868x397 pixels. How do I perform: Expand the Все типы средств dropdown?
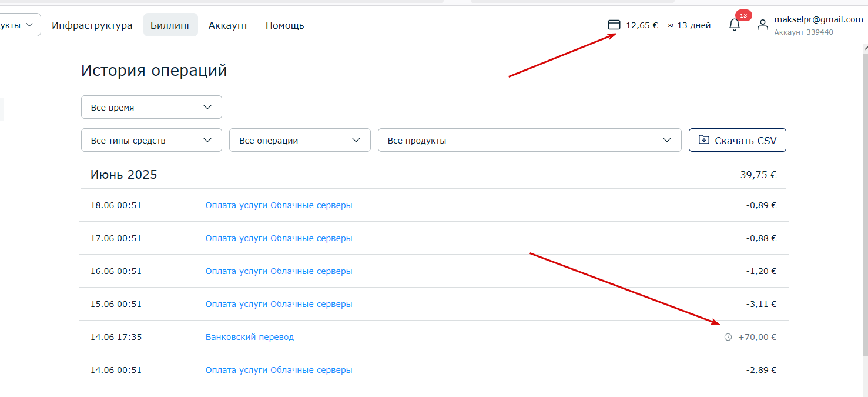[x=151, y=141]
